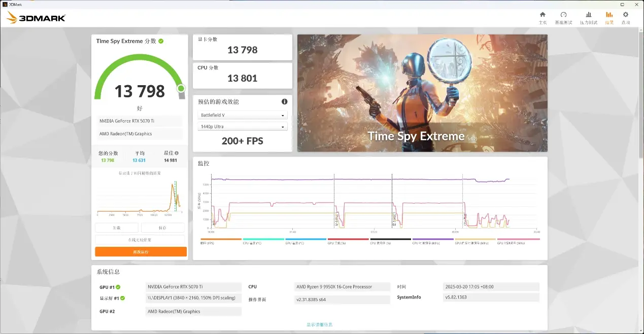Click the green score gauge end knob

[x=181, y=89]
